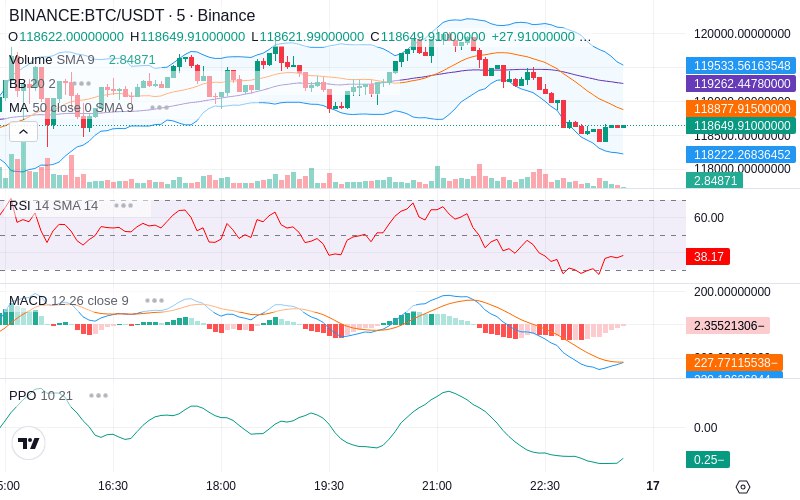Image resolution: width=800 pixels, height=500 pixels.
Task: Open more options for MA 50 indicator
Action: pos(159,108)
